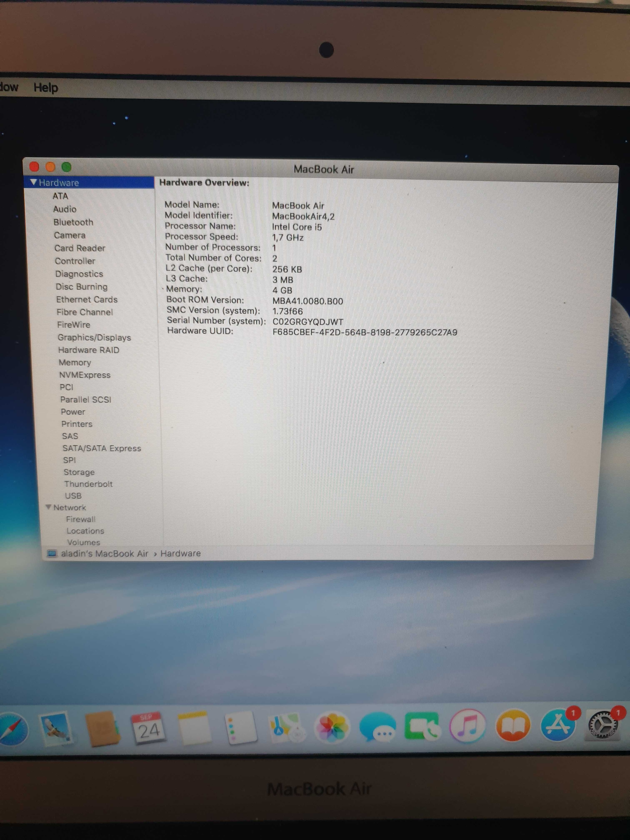Select PCI in the sidebar
The height and width of the screenshot is (840, 630).
click(x=66, y=387)
